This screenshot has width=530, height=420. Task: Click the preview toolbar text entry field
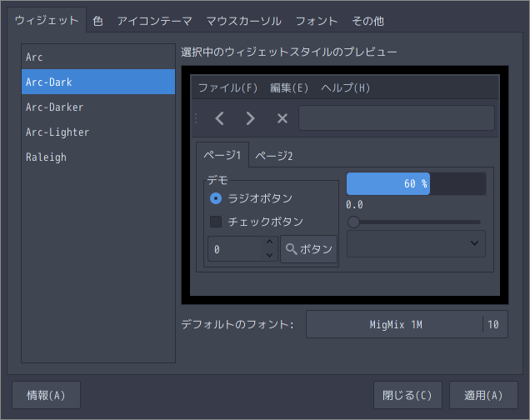(x=397, y=118)
